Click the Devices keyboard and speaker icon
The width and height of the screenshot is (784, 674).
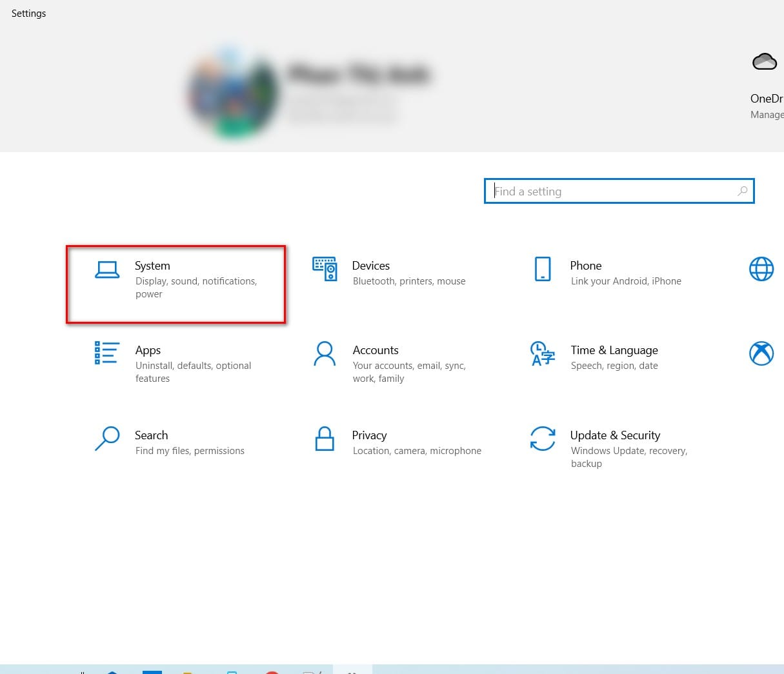[325, 268]
